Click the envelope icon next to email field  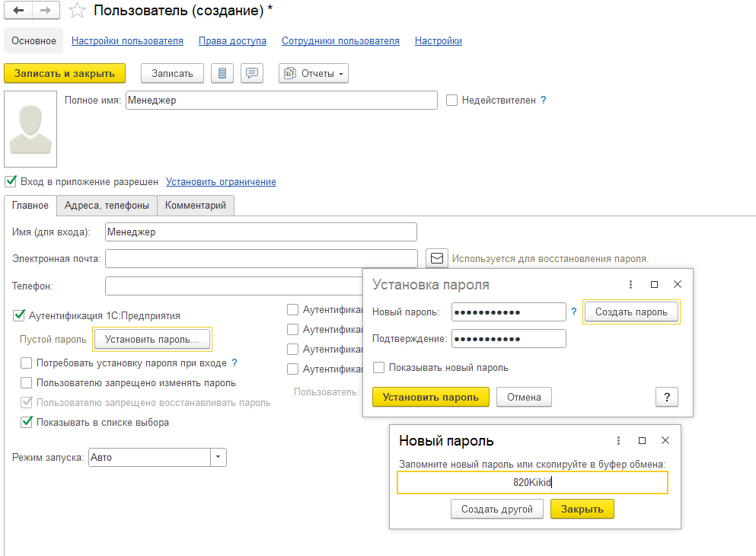[x=437, y=258]
